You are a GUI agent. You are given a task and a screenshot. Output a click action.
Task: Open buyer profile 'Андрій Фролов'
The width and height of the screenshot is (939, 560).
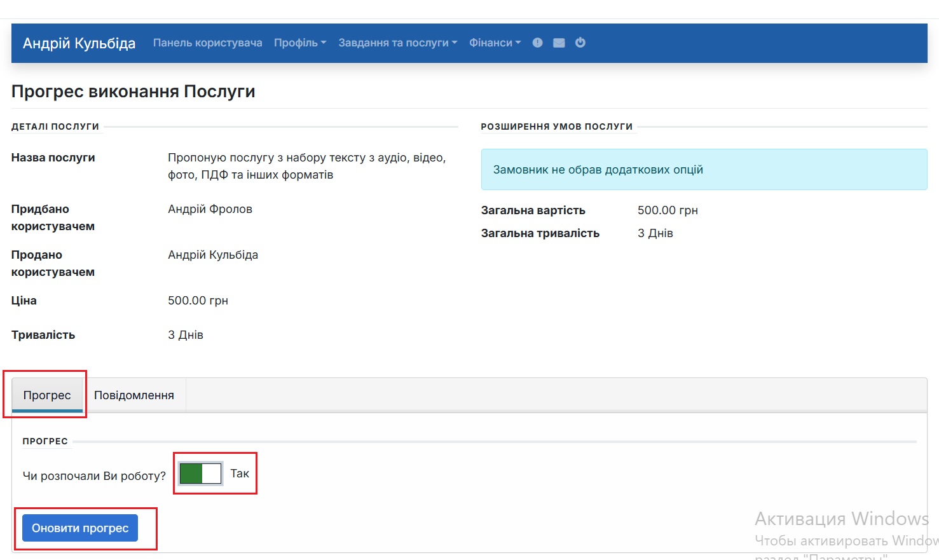[x=210, y=208]
